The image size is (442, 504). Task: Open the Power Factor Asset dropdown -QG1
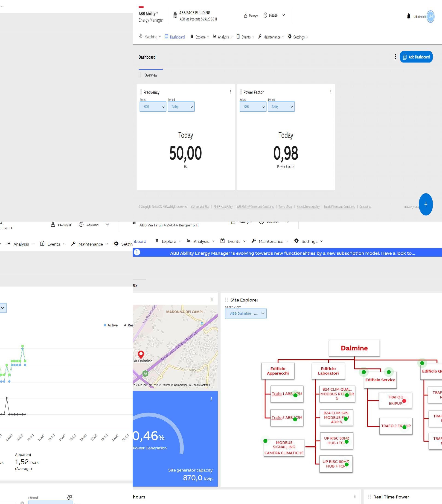click(253, 106)
